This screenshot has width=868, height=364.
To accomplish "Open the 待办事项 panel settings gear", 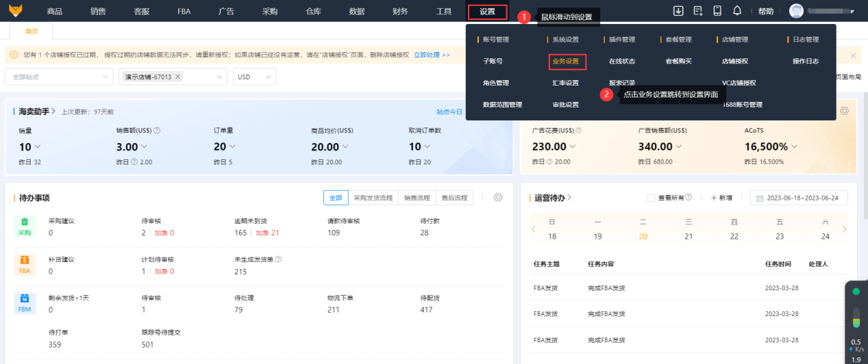I will click(x=498, y=197).
